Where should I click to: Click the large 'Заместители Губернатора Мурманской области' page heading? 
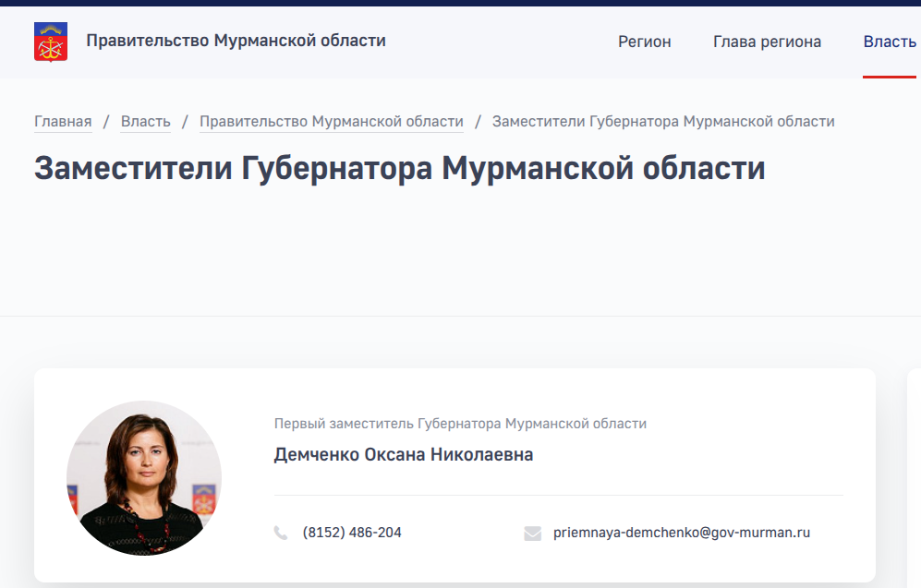point(399,168)
